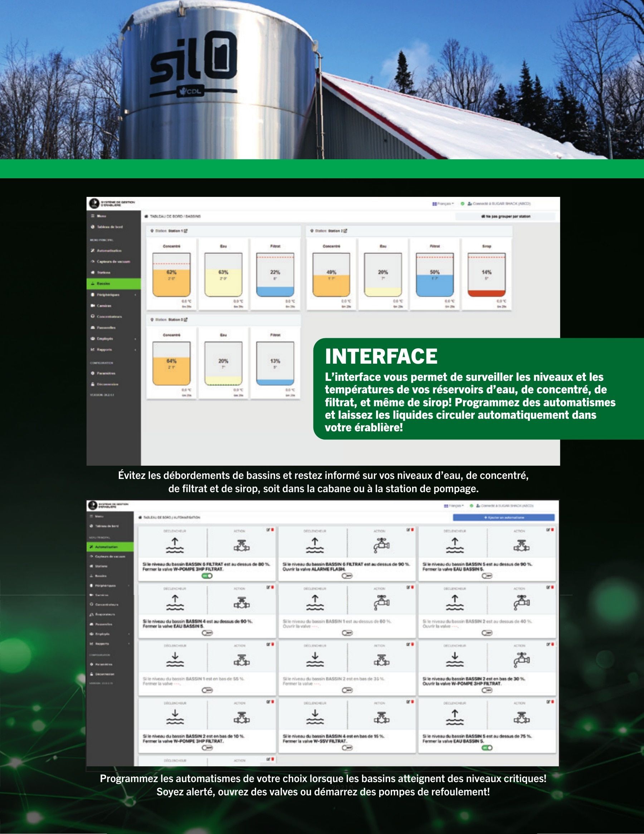
Task: Delete the ALARME FLASH automation card
Action: pyautogui.click(x=413, y=530)
